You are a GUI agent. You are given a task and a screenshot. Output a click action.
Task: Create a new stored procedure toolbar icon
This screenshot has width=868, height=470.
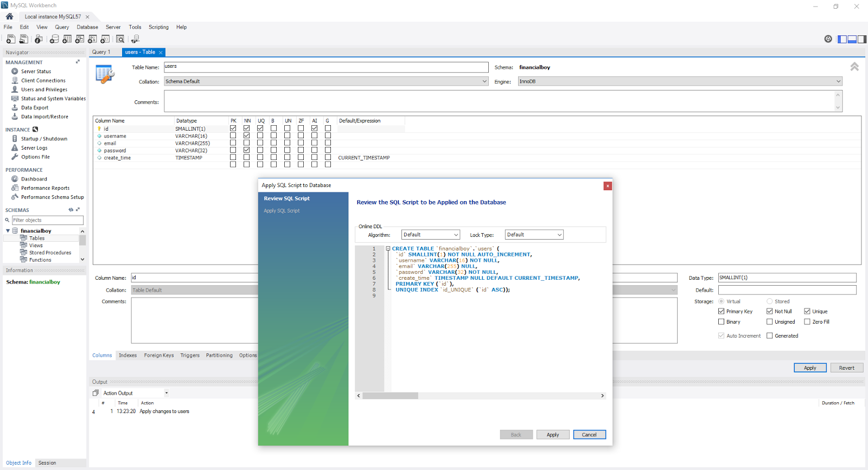pyautogui.click(x=92, y=39)
